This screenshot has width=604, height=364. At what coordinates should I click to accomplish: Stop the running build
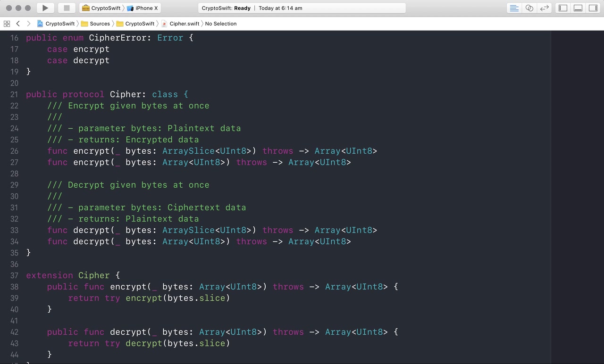tap(66, 8)
